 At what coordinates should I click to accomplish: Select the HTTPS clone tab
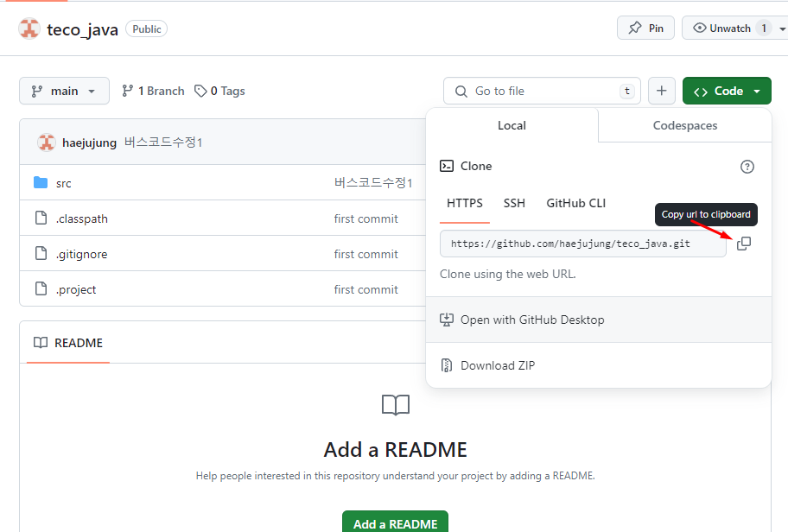(464, 204)
